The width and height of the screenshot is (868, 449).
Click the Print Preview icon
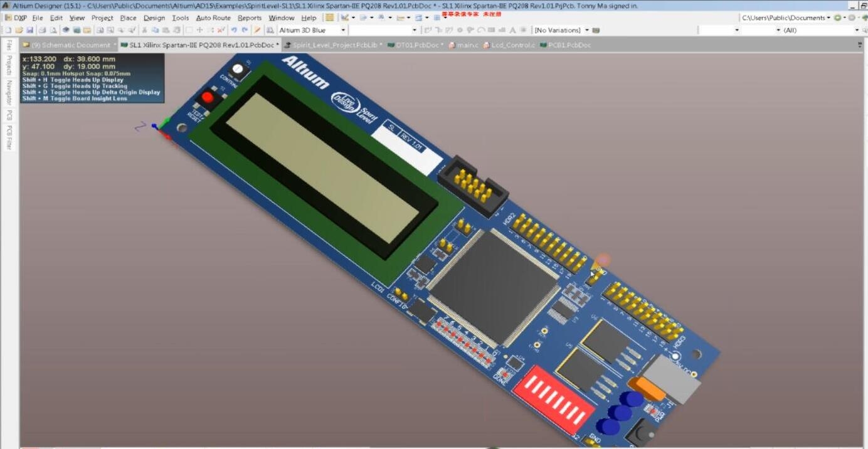pyautogui.click(x=53, y=30)
